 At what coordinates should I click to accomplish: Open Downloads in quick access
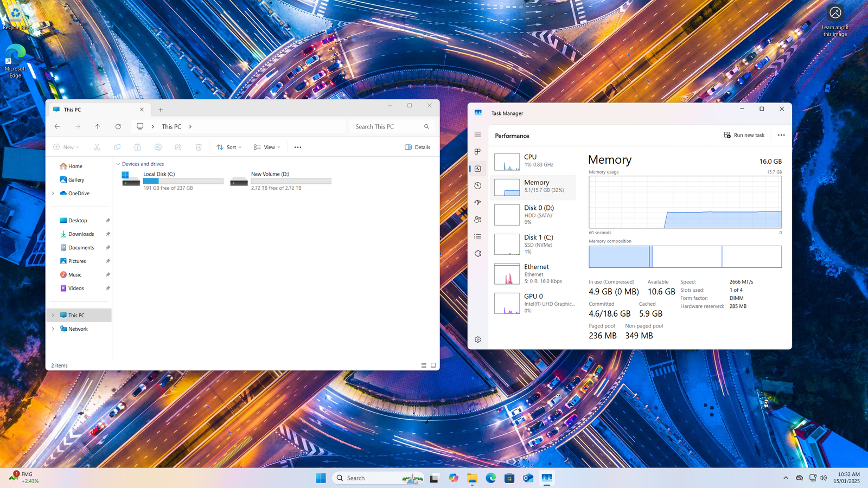pos(81,234)
